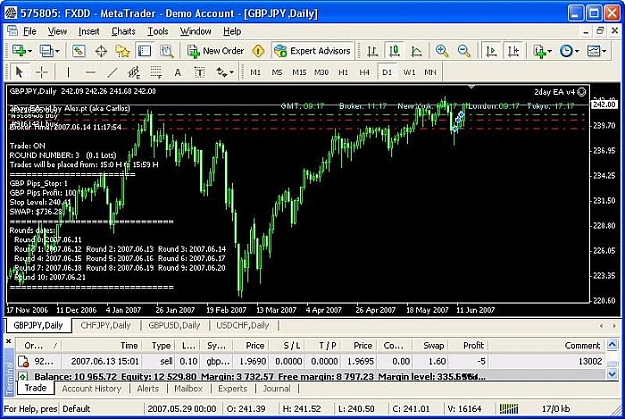Select the Equidistant Channel tool
The height and width of the screenshot is (419, 625).
134,72
